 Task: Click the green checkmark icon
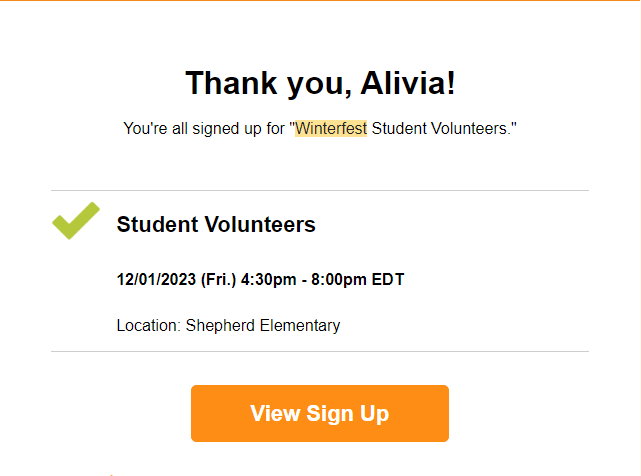click(x=76, y=221)
